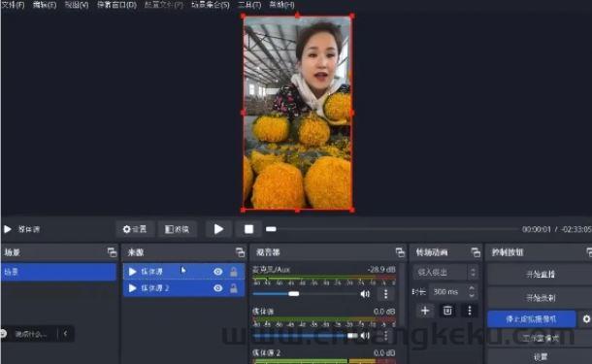Toggle visibility eye of first 媒体源

coord(217,272)
